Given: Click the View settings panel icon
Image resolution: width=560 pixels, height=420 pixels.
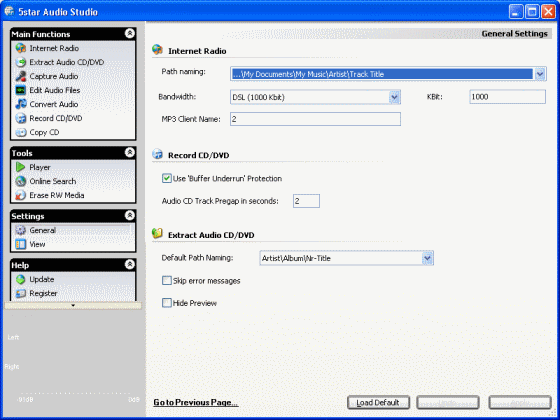Looking at the screenshot, I should click(x=21, y=244).
